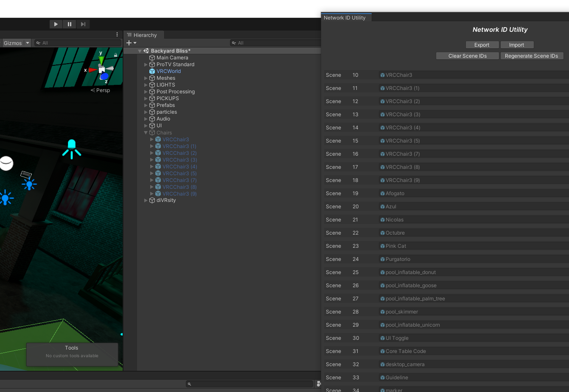Click the desktop_camera object field

click(x=474, y=364)
